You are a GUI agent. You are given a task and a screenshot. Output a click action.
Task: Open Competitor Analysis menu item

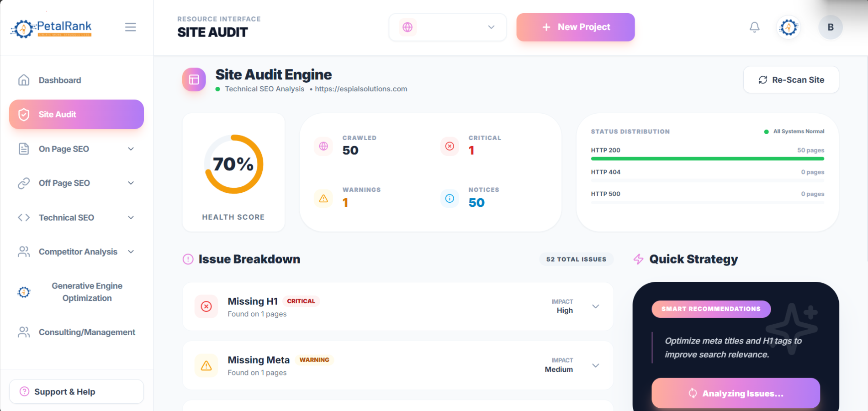76,252
